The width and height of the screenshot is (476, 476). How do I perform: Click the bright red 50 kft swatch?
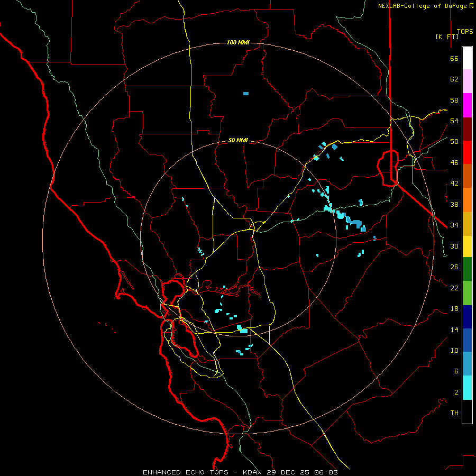(x=467, y=152)
